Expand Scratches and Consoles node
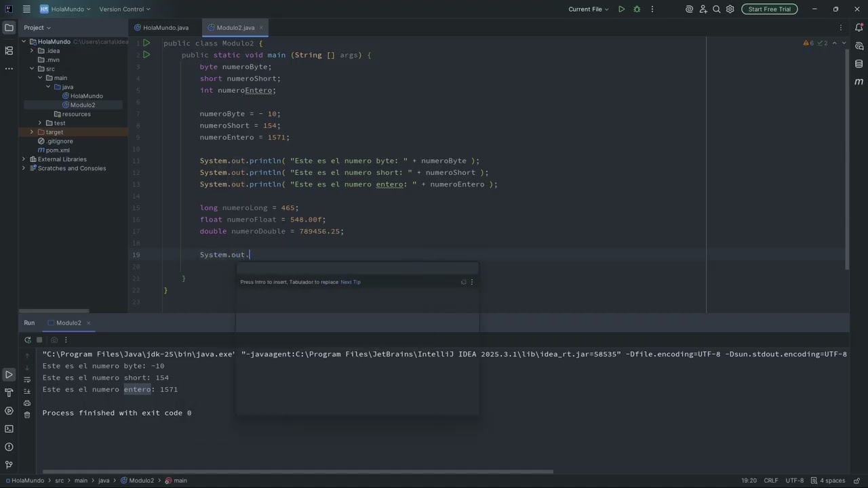 [24, 168]
